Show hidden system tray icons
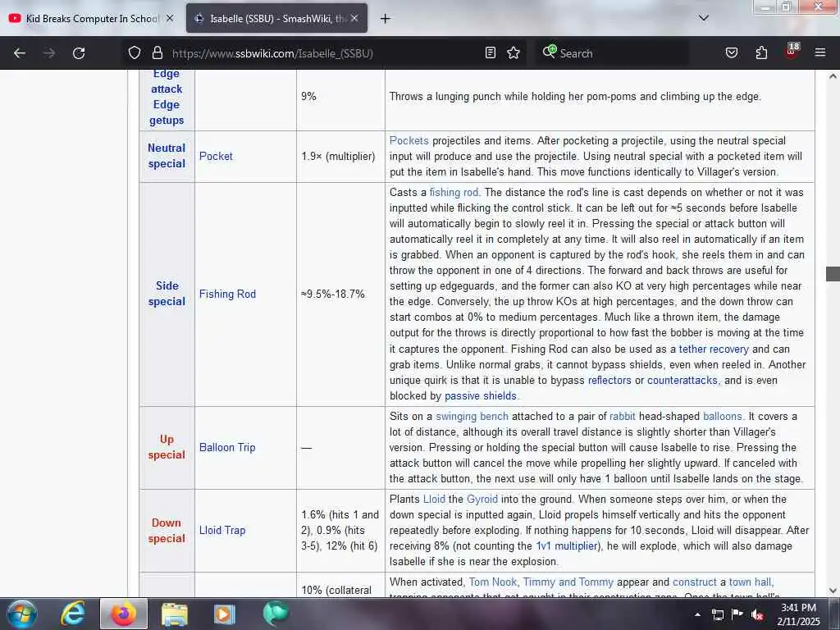840x630 pixels. point(697,614)
